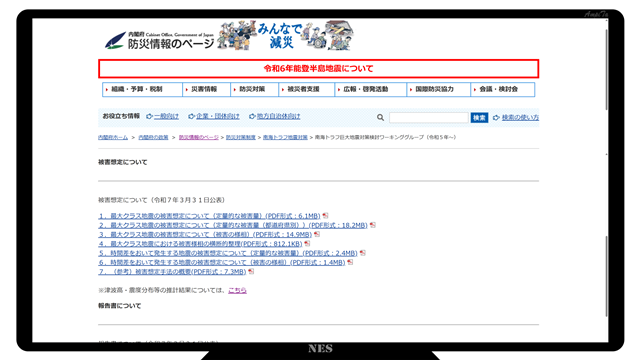Click the こちら link for tsunami height results
This screenshot has width=640, height=360.
coord(237,290)
